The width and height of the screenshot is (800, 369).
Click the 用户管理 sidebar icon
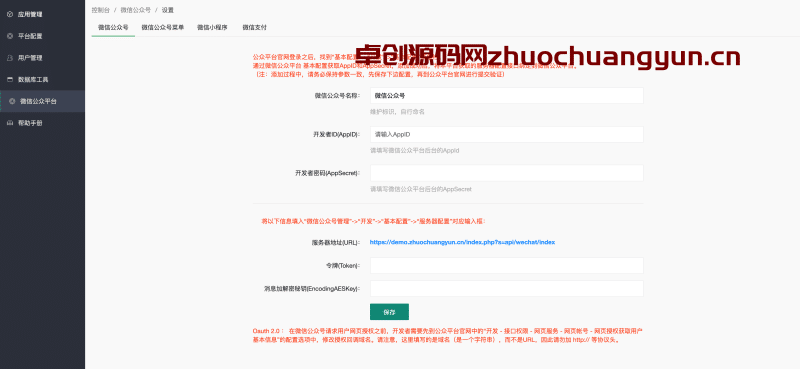click(10, 58)
